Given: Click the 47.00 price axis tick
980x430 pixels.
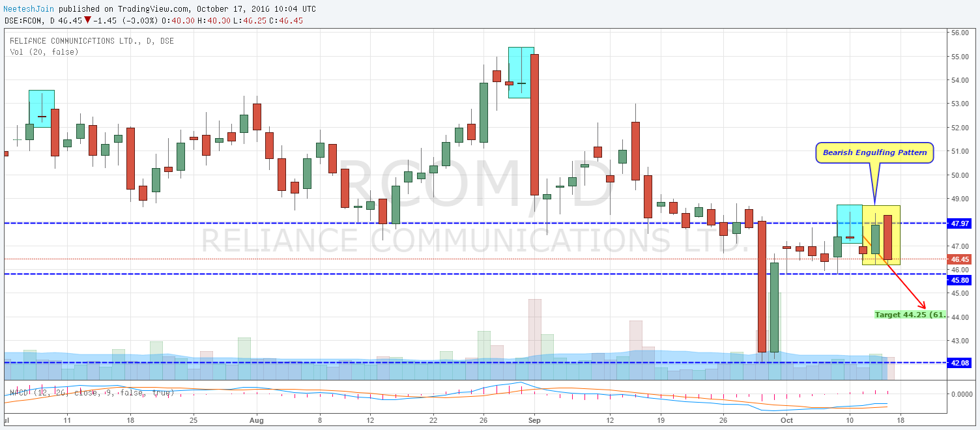Looking at the screenshot, I should pyautogui.click(x=960, y=246).
